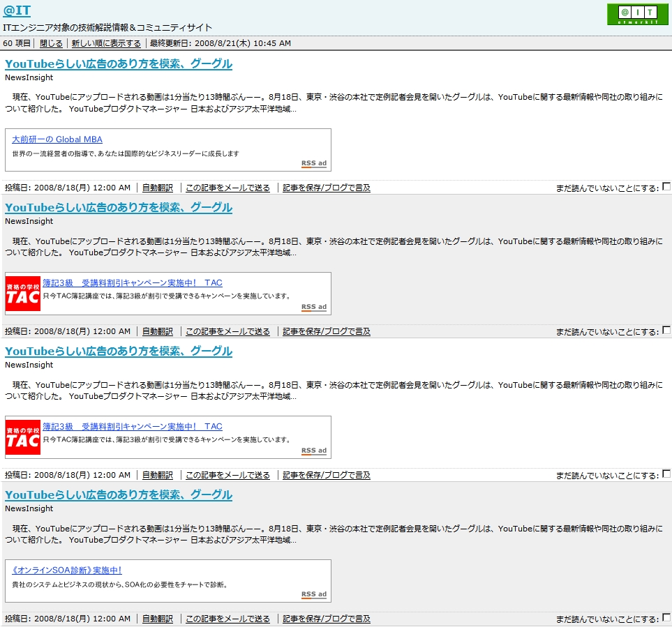Click the feed subtitle ITエンジニア対象の技術解説情報

(x=107, y=27)
